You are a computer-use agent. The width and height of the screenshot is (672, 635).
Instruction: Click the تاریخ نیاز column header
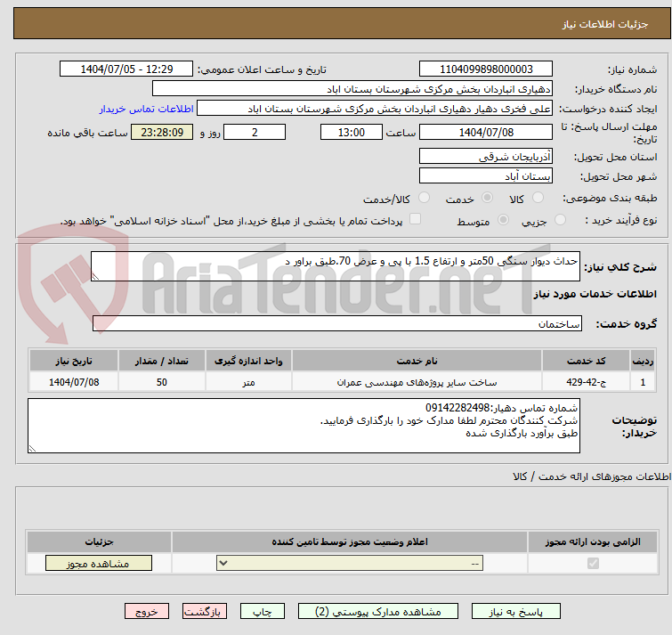[74, 361]
